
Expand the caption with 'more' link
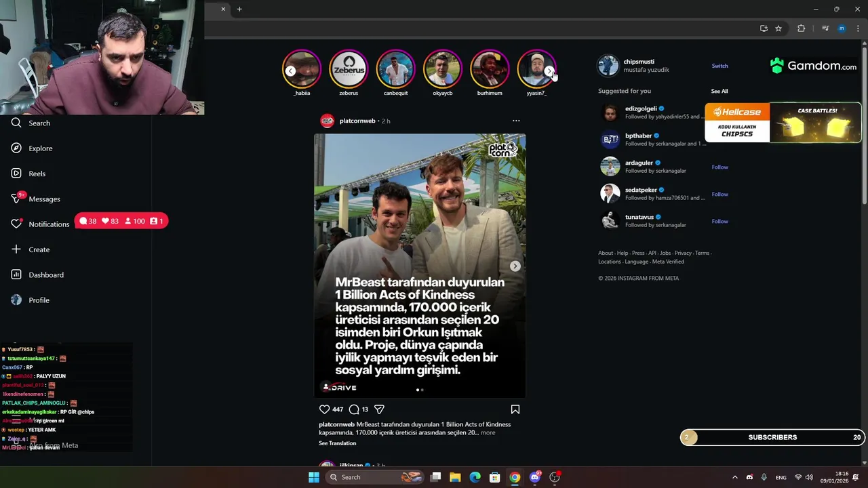tap(488, 432)
